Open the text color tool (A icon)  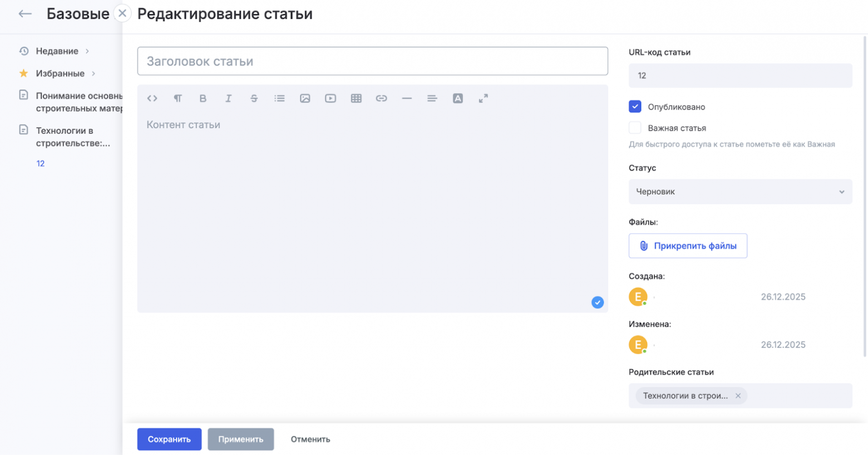click(x=458, y=98)
